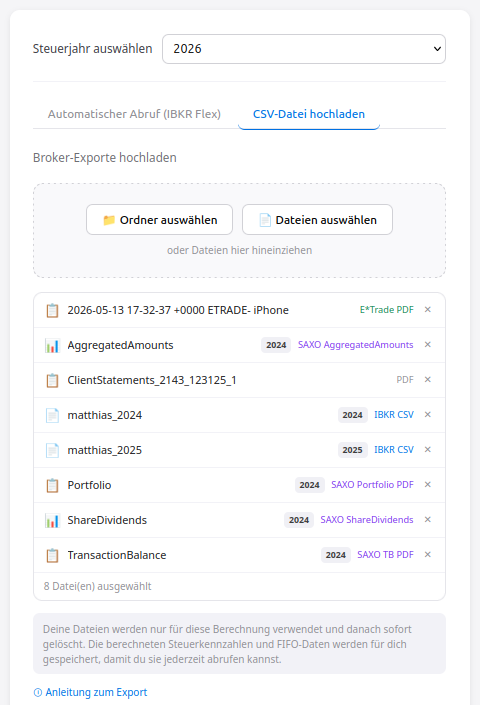This screenshot has height=705, width=480.
Task: Select the TransactionBalance file name
Action: coord(117,556)
